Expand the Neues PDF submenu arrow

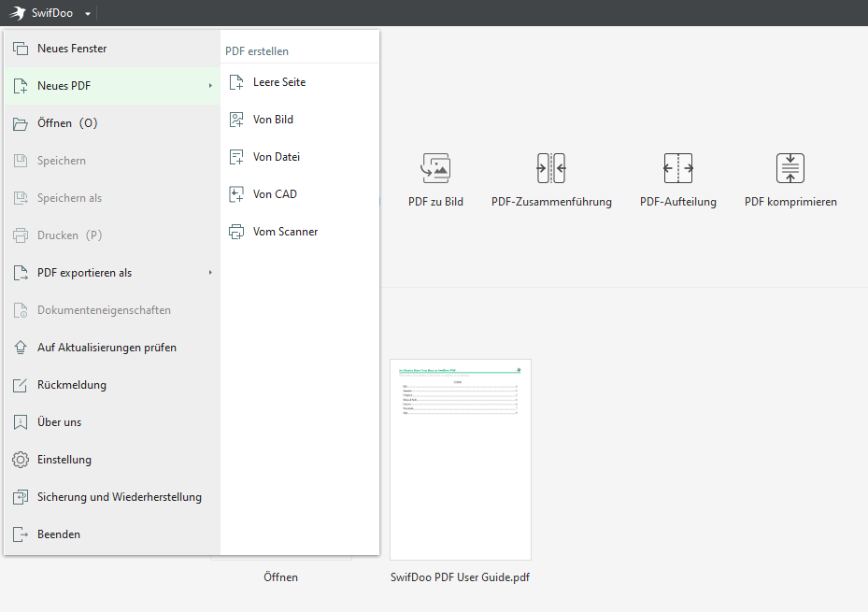pos(210,86)
